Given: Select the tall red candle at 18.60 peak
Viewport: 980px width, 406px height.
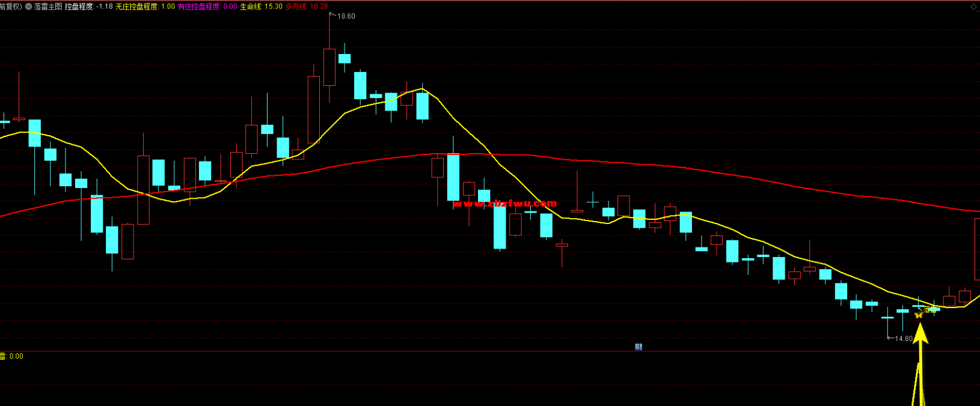Looking at the screenshot, I should point(329,67).
